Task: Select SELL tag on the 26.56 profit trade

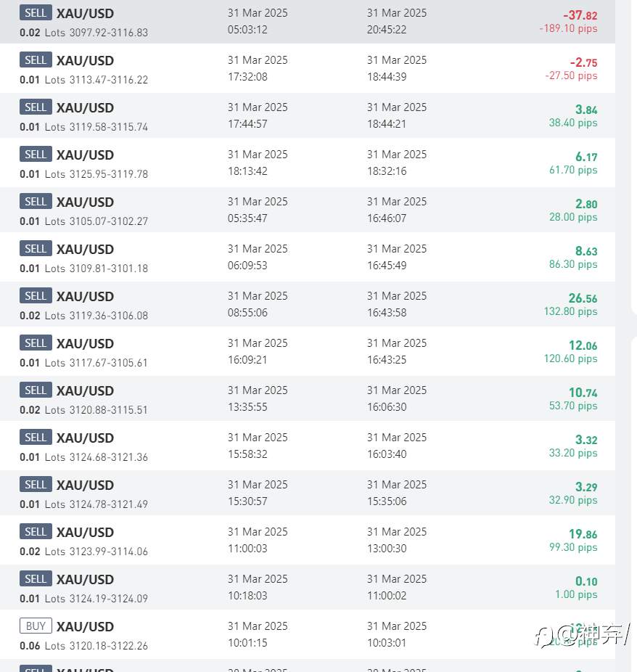Action: (x=36, y=295)
